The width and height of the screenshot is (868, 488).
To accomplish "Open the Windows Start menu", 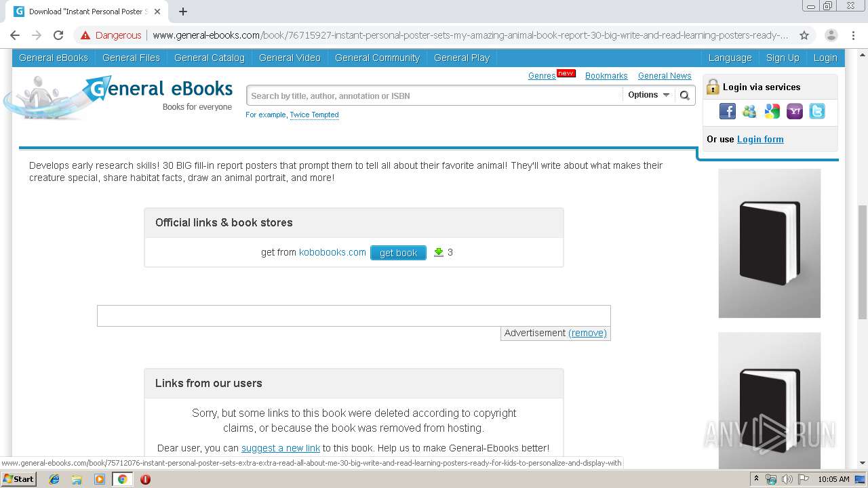I will click(x=19, y=479).
